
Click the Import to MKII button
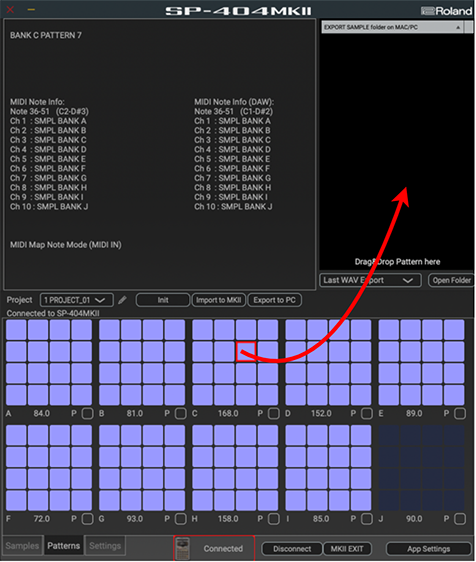219,300
